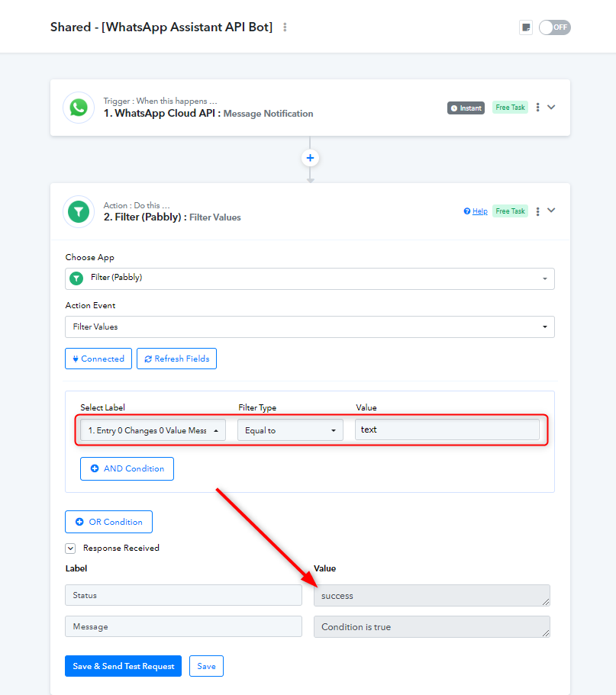Viewport: 616px width, 695px height.
Task: Click the success value field
Action: point(432,595)
